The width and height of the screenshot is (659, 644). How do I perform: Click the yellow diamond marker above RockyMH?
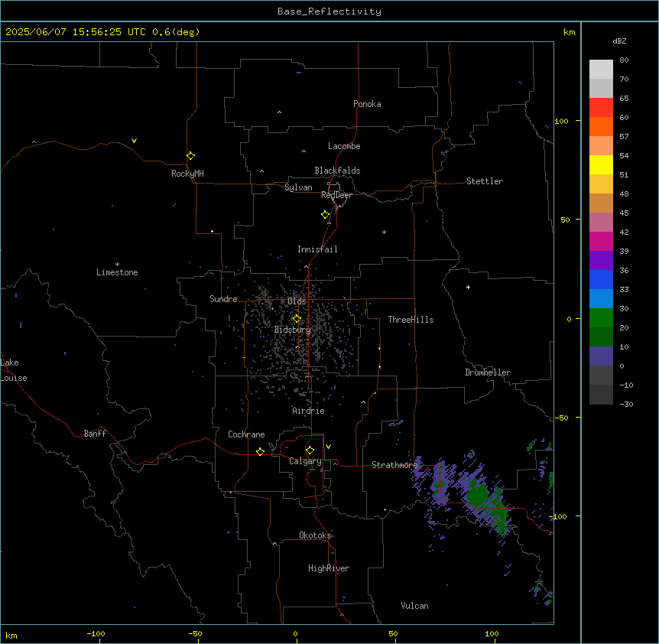[x=190, y=155]
